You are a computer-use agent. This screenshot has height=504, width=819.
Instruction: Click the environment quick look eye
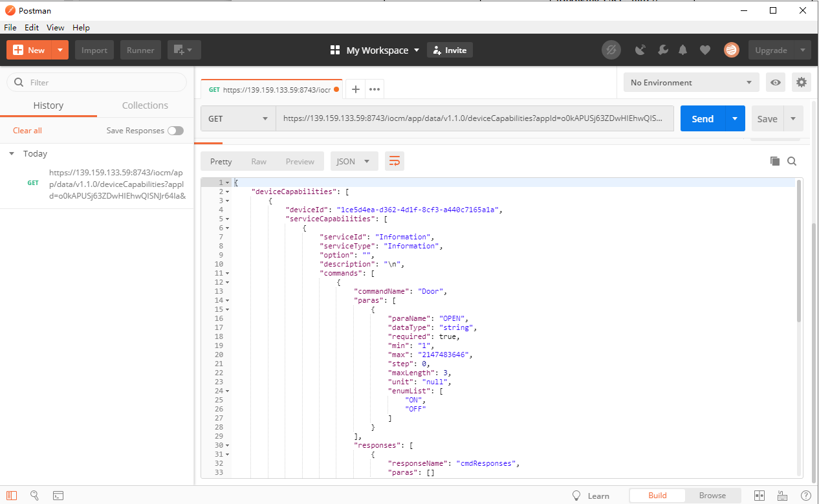coord(776,82)
